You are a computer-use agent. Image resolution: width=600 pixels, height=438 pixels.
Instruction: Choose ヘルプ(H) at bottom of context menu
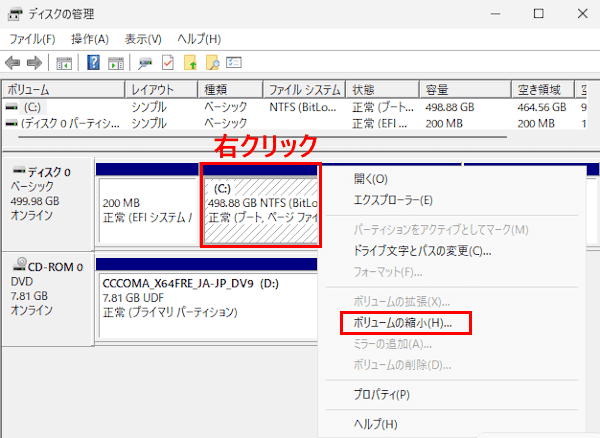click(x=375, y=424)
